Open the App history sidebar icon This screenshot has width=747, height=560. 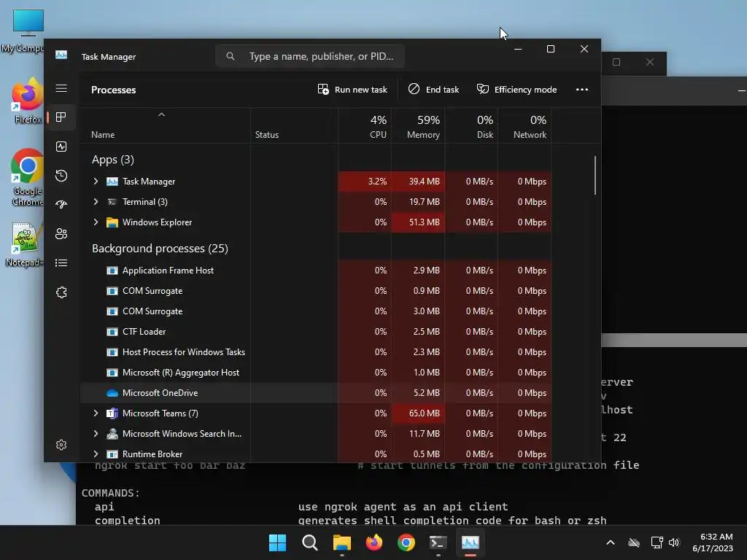pos(61,176)
